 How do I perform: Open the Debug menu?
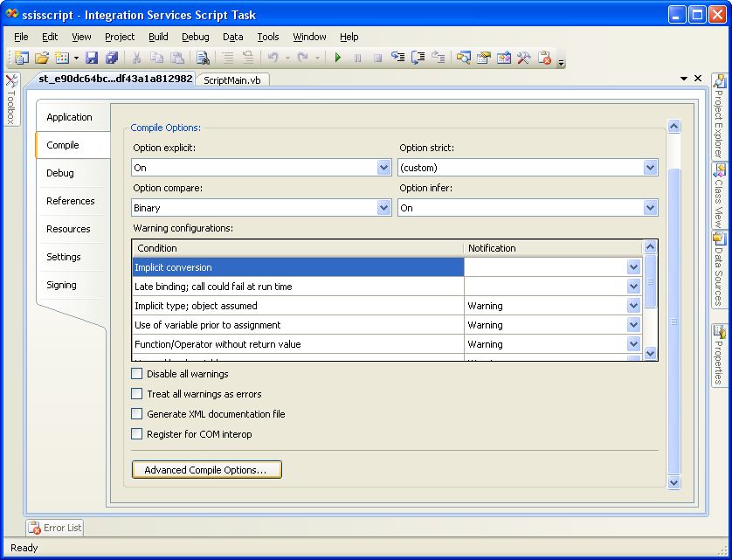[195, 37]
